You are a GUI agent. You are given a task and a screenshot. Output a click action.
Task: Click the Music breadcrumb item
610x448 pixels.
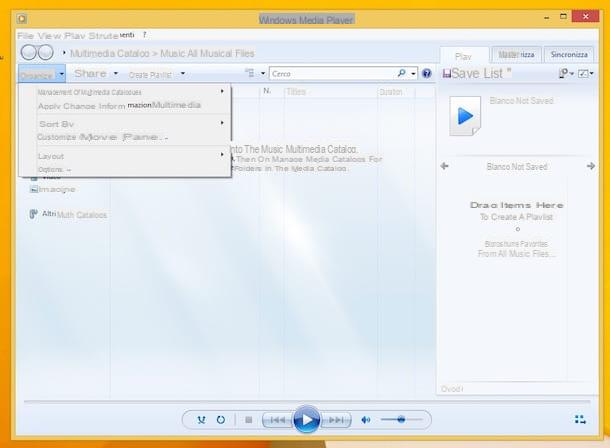coord(172,53)
